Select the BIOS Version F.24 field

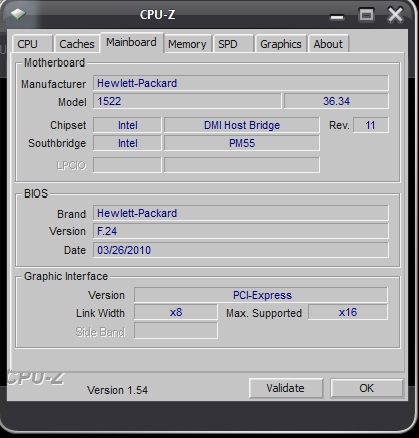tap(241, 231)
